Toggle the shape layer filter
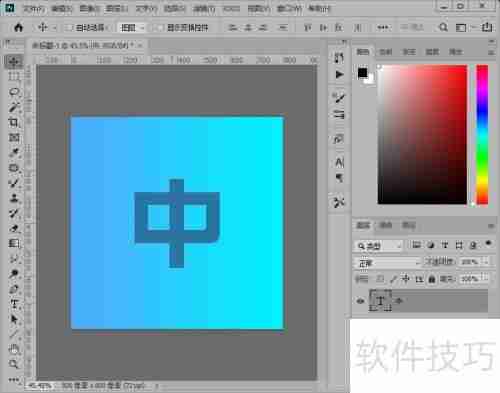The height and width of the screenshot is (393, 500). (459, 245)
